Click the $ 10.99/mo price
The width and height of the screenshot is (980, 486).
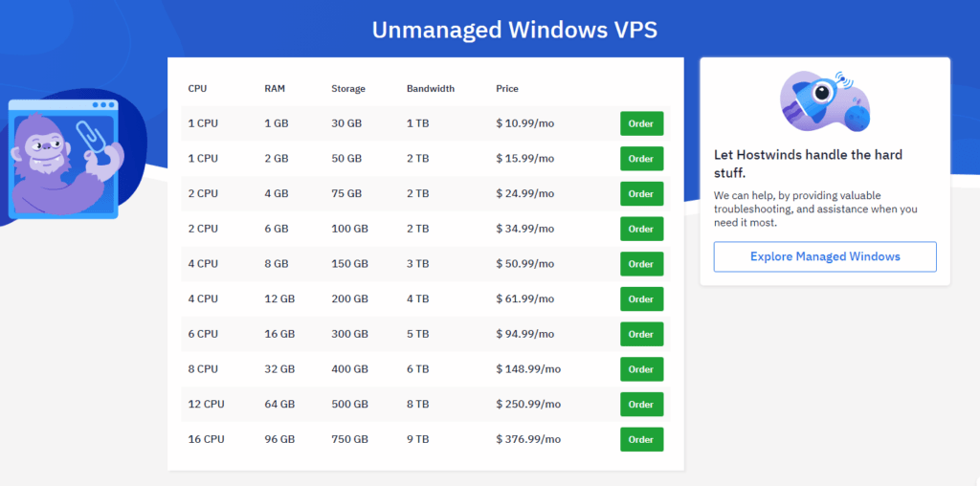pyautogui.click(x=525, y=123)
